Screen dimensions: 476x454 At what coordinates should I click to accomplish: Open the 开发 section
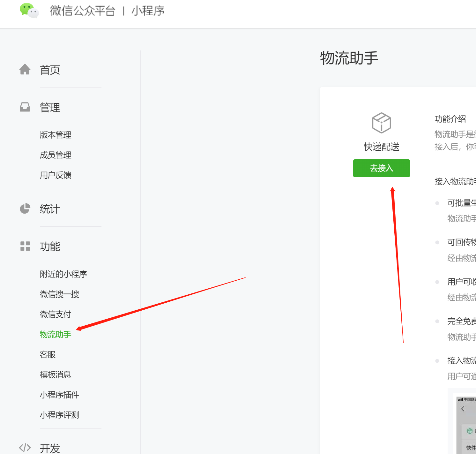click(50, 448)
